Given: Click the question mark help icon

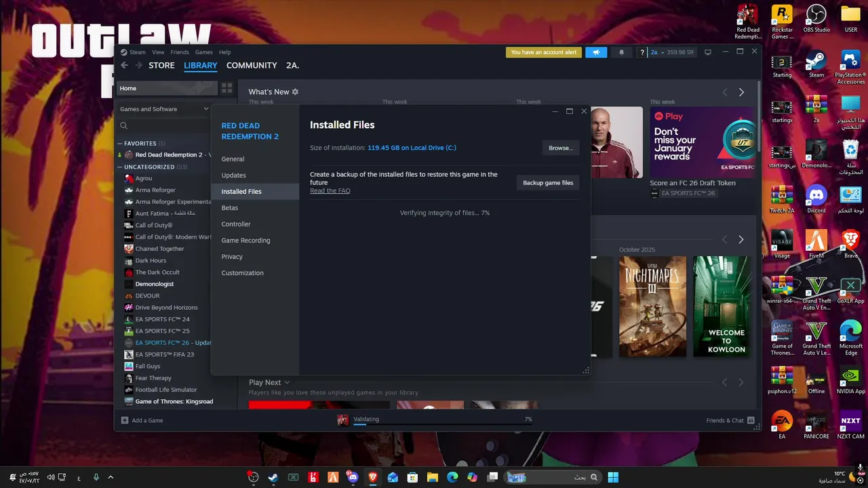Looking at the screenshot, I should click(x=642, y=52).
